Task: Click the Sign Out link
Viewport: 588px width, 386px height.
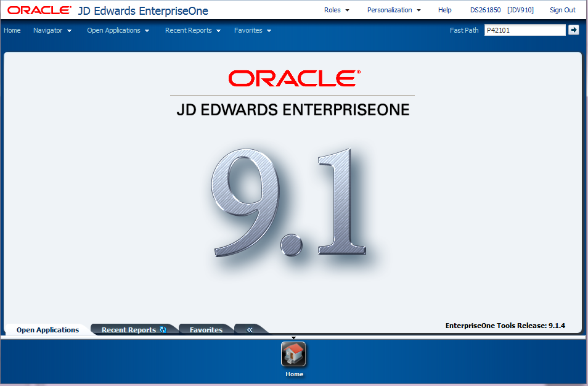Action: point(563,10)
